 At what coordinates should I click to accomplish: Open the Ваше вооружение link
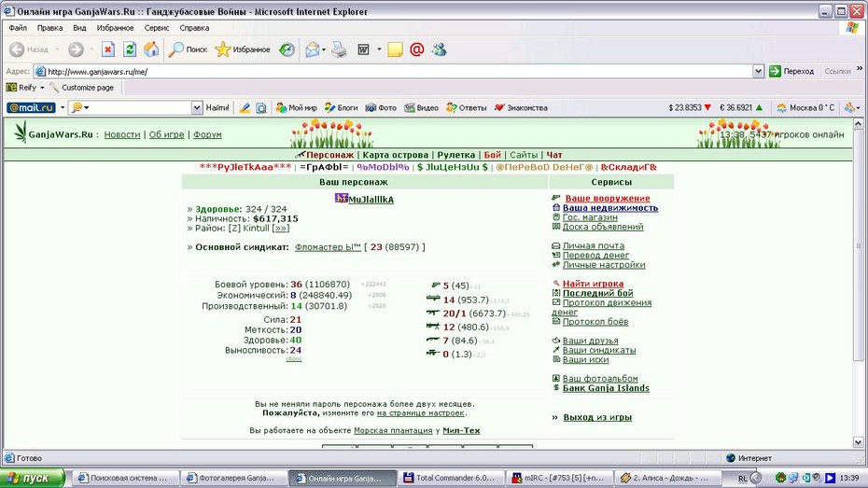(x=608, y=198)
